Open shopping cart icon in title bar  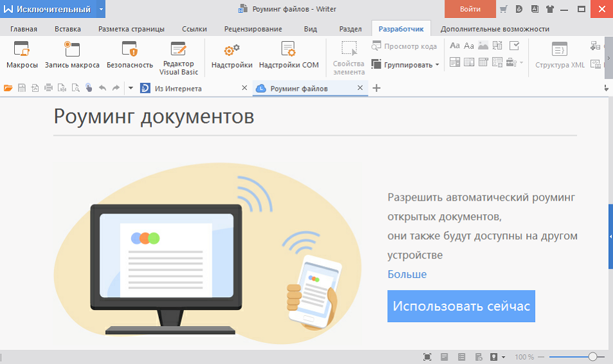(x=504, y=9)
